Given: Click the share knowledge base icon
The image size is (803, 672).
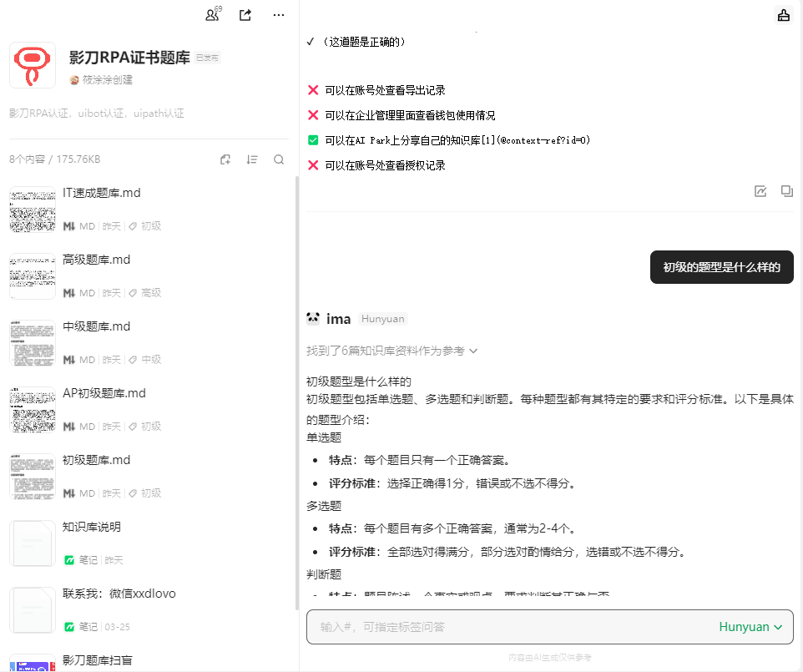Looking at the screenshot, I should [245, 15].
